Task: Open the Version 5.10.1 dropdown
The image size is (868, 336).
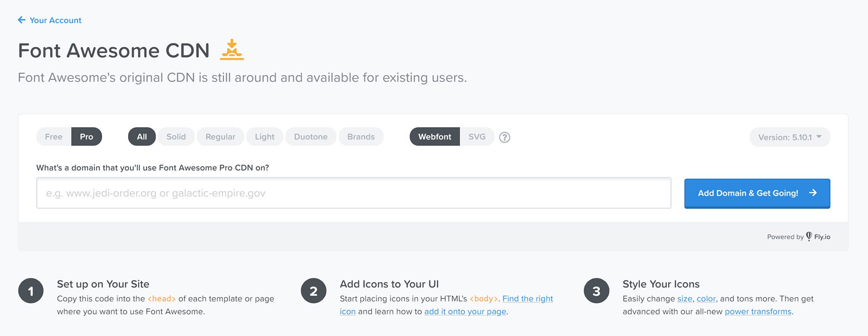Action: 789,137
